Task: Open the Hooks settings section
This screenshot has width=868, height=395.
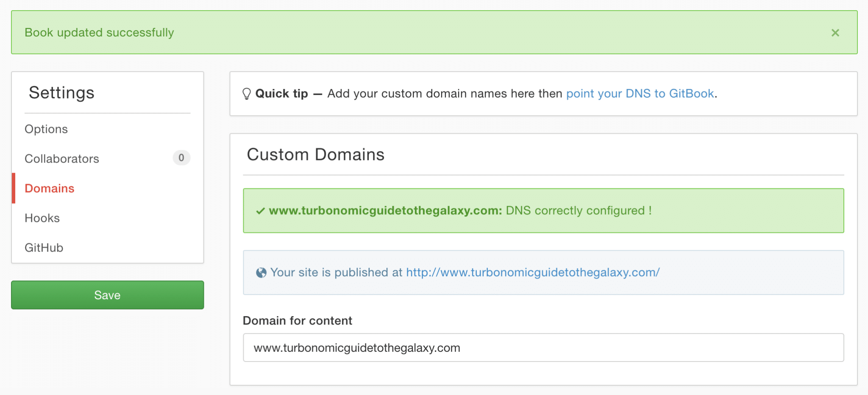Action: click(x=42, y=218)
